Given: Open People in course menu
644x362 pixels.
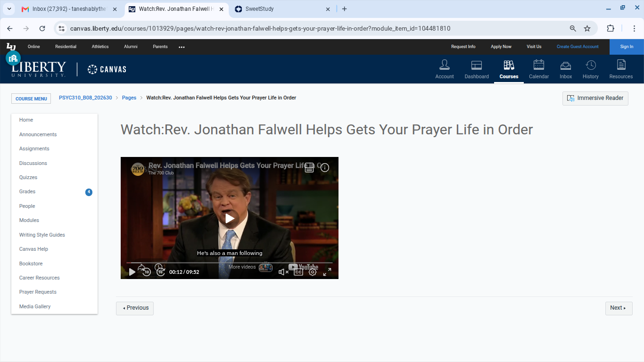Looking at the screenshot, I should 27,206.
